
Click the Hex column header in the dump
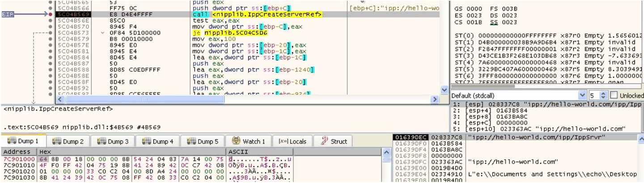(x=132, y=152)
